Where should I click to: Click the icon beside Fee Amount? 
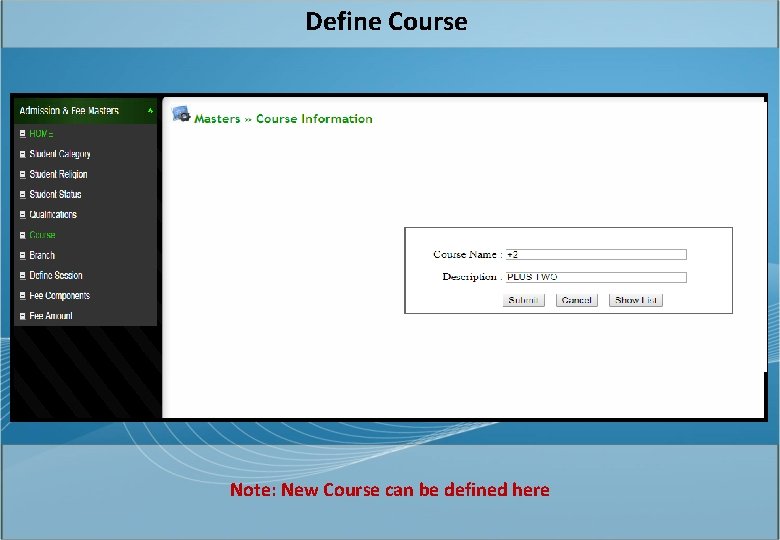click(x=22, y=316)
